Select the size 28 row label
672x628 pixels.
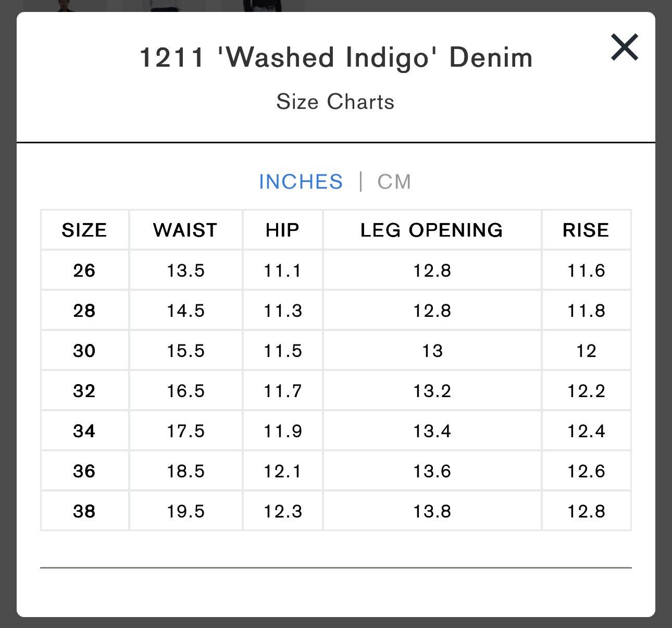84,311
